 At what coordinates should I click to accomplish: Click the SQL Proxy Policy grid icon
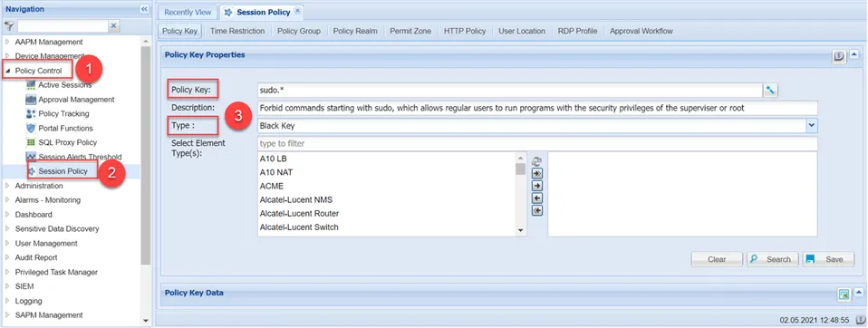coord(31,142)
